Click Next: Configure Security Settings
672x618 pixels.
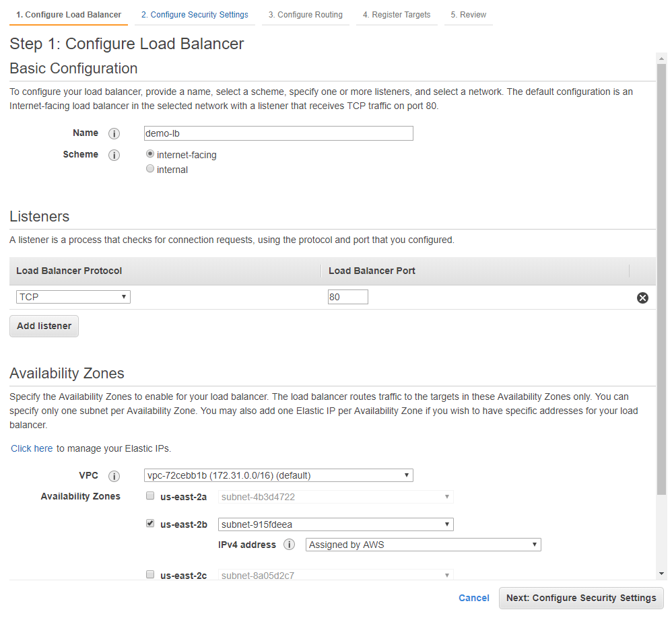point(580,598)
